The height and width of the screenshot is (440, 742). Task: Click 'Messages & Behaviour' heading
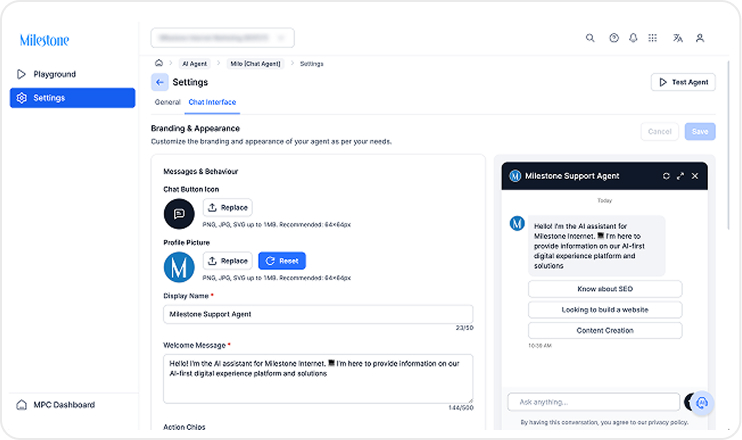[201, 171]
